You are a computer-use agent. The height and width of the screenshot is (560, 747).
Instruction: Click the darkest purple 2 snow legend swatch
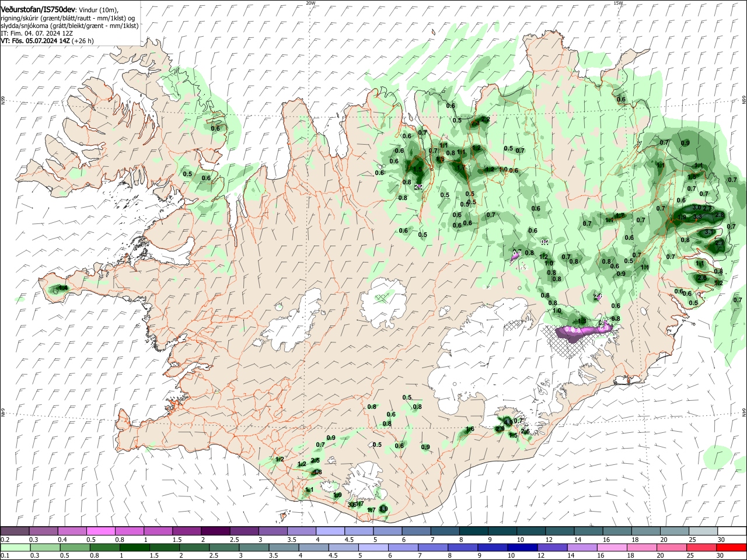(x=215, y=531)
